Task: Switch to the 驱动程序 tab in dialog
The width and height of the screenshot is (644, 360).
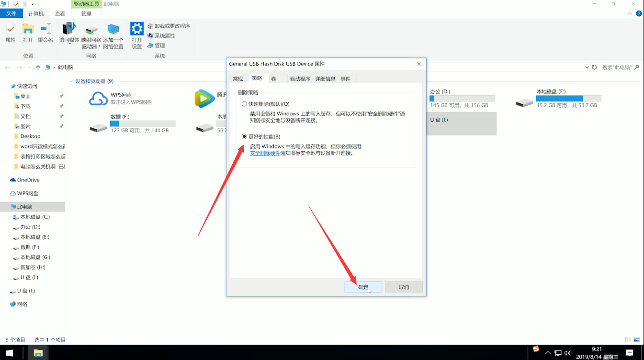Action: coord(300,79)
